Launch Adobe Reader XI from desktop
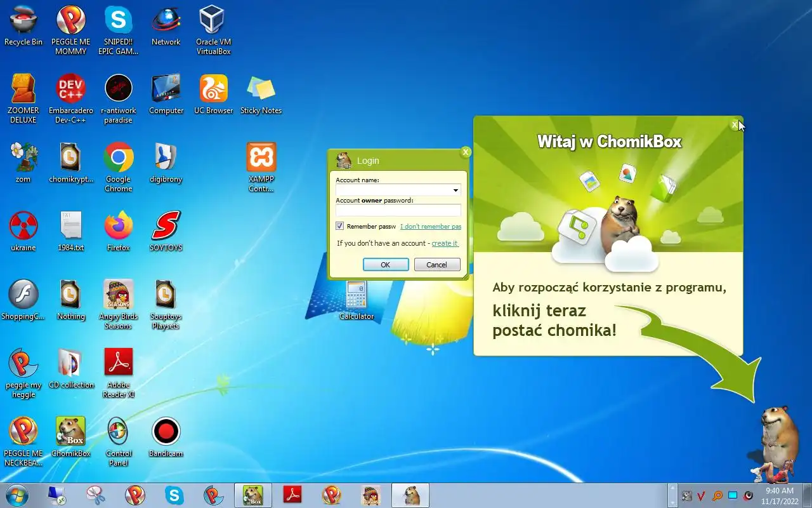The width and height of the screenshot is (812, 508). pyautogui.click(x=119, y=373)
